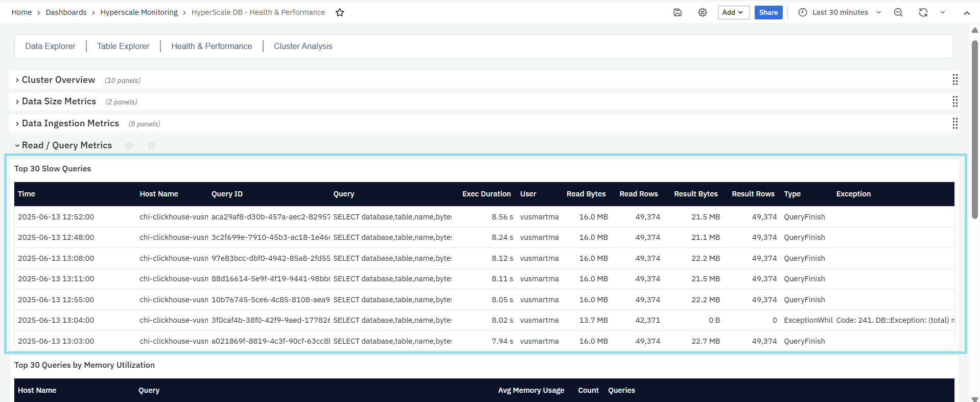Open row options gear for Read / Query Metrics
This screenshot has width=980, height=402.
point(129,146)
